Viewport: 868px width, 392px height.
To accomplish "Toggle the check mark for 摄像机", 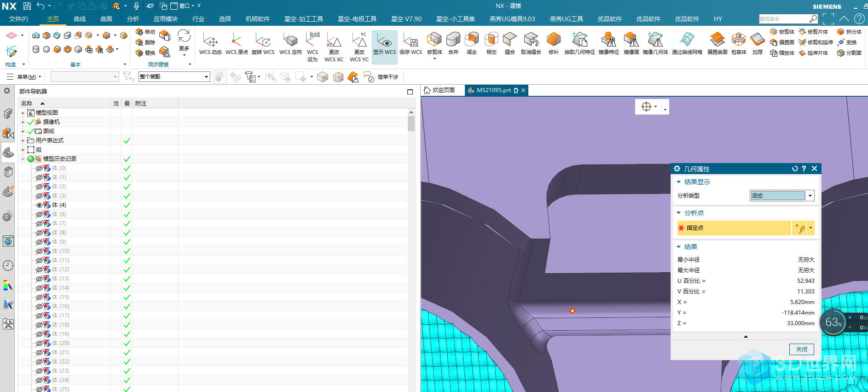I will [31, 122].
